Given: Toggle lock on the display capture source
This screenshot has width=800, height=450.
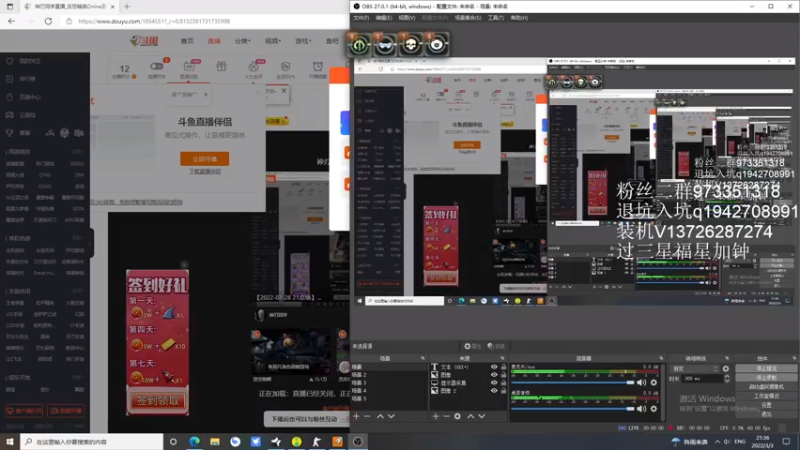Looking at the screenshot, I should pos(503,383).
